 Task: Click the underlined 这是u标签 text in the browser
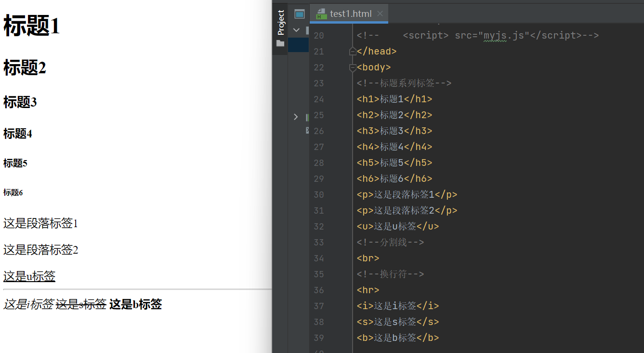click(29, 276)
